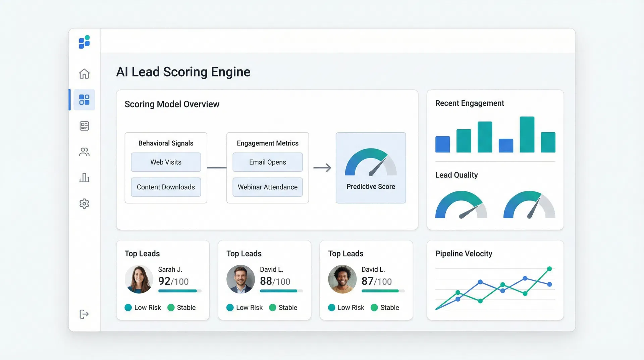
Task: Toggle Low Risk on David L. 87/100 card
Action: coord(346,307)
